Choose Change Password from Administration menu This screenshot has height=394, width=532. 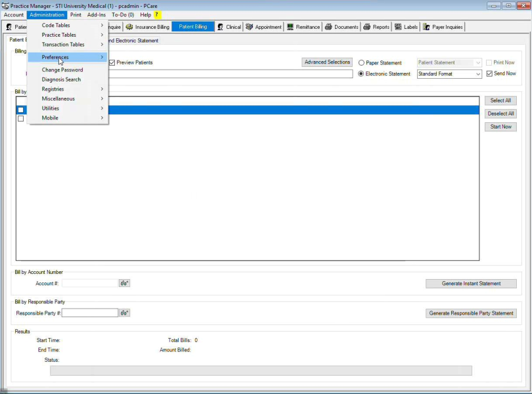(x=62, y=70)
